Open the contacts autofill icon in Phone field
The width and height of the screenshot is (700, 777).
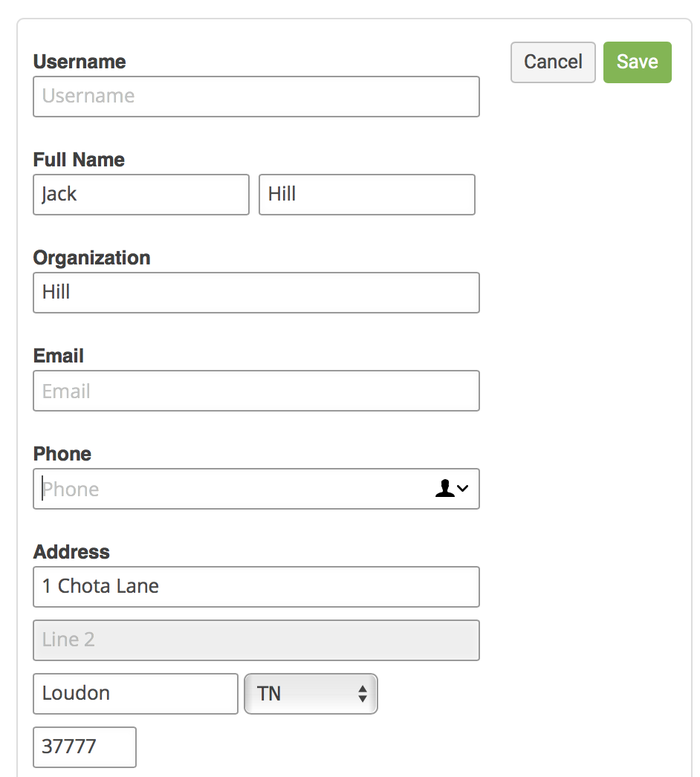point(452,489)
